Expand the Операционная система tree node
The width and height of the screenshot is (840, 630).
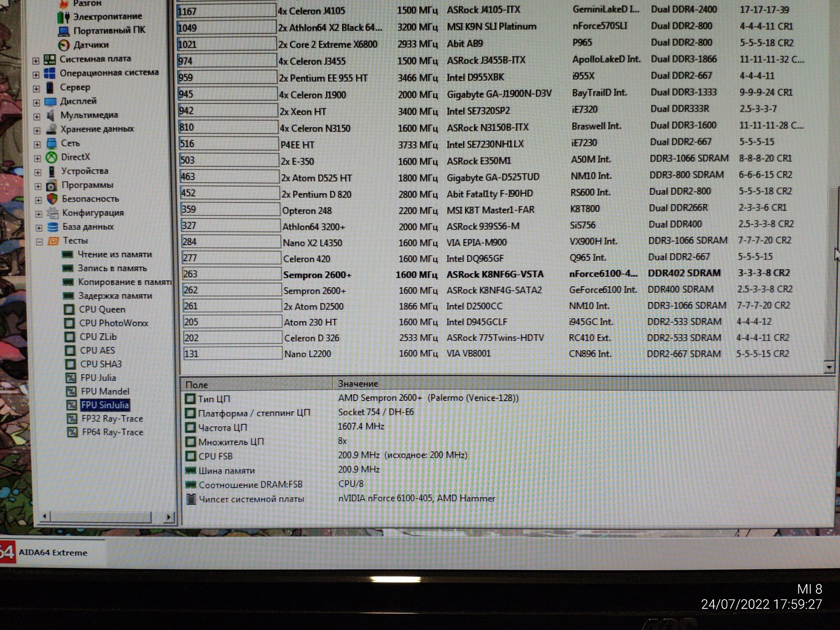(36, 75)
